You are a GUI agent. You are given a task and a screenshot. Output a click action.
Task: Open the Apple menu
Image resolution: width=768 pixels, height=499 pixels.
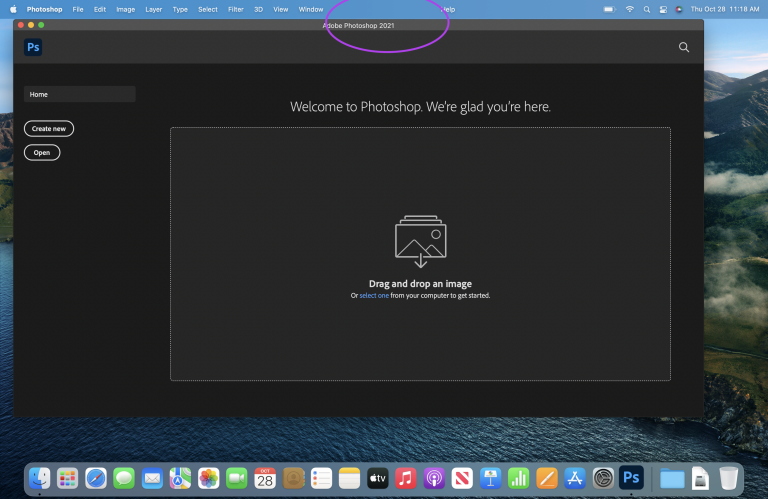point(13,9)
